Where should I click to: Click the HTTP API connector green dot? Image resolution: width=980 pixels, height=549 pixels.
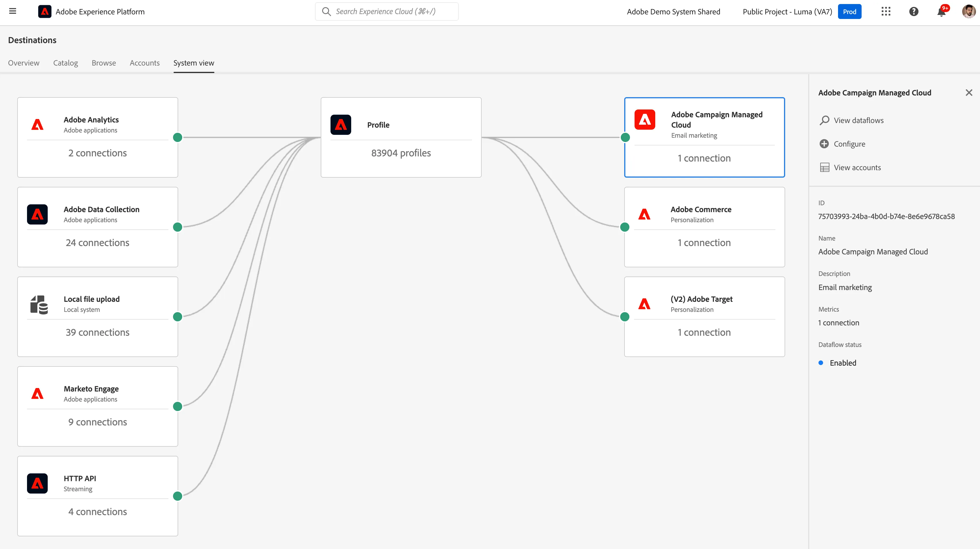[x=177, y=496]
